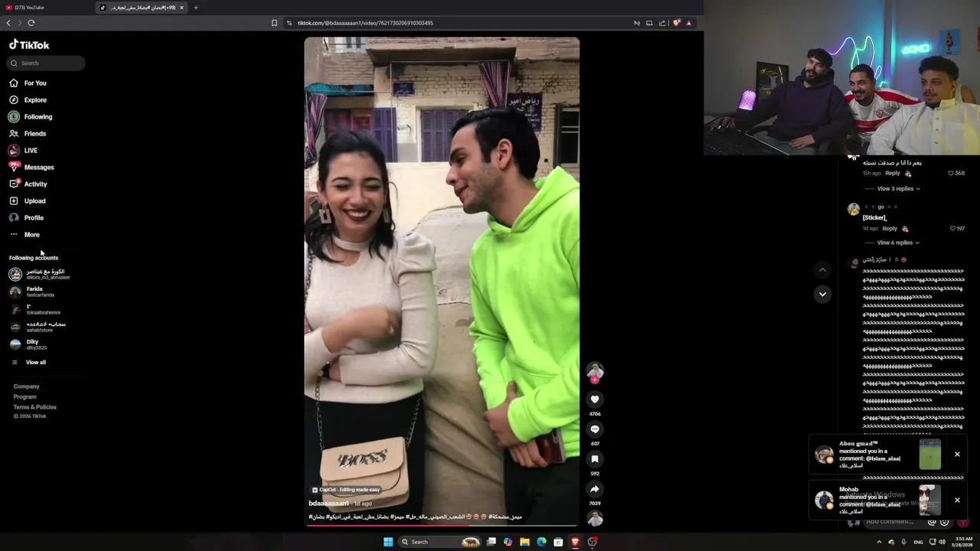Image resolution: width=980 pixels, height=551 pixels.
Task: Open the Following feed
Action: 31,117
